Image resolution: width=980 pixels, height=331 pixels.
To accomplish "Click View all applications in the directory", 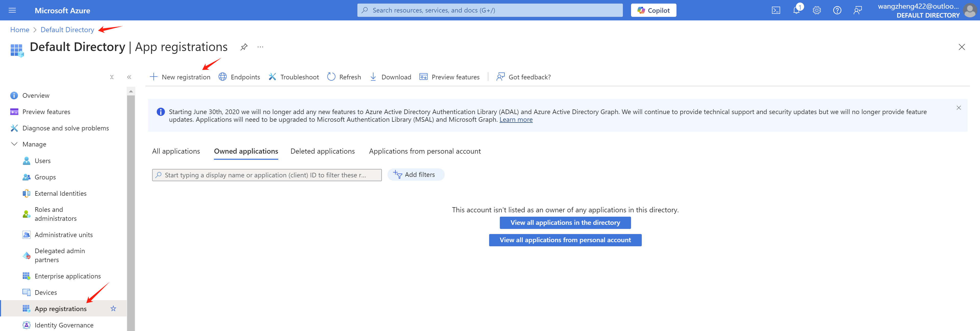I will coord(565,223).
